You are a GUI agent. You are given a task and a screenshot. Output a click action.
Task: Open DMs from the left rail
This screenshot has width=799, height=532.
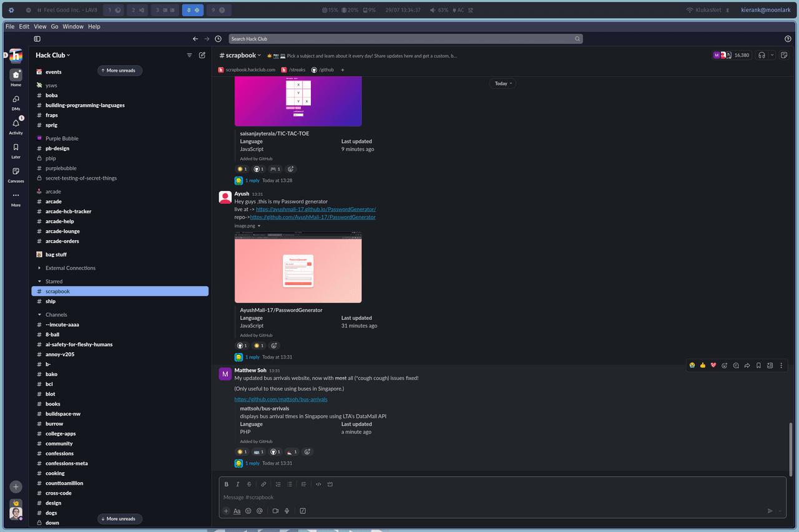coord(16,102)
